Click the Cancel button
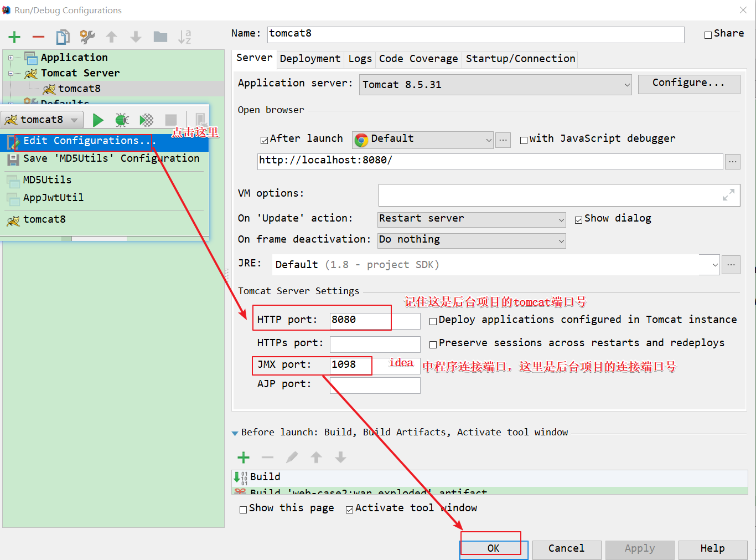The height and width of the screenshot is (560, 756). pyautogui.click(x=567, y=549)
